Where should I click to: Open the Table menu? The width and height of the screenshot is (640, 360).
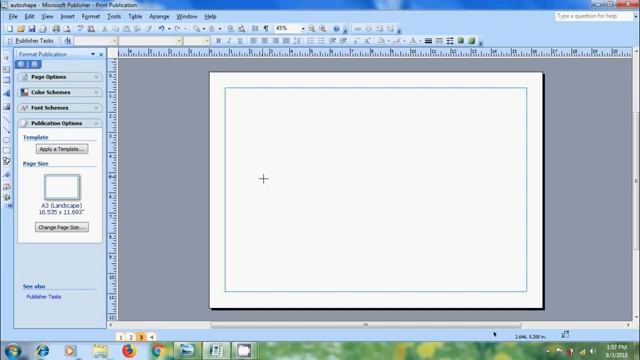coord(135,17)
